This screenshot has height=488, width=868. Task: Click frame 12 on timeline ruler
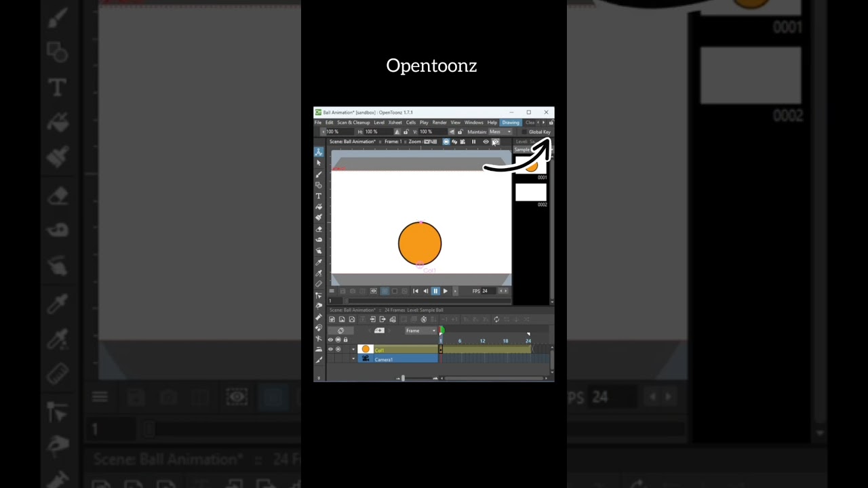(x=482, y=341)
